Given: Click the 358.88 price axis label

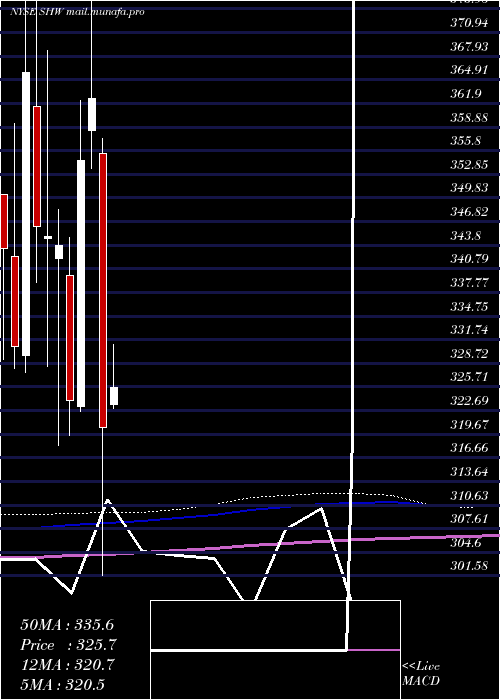Looking at the screenshot, I should [x=469, y=117].
